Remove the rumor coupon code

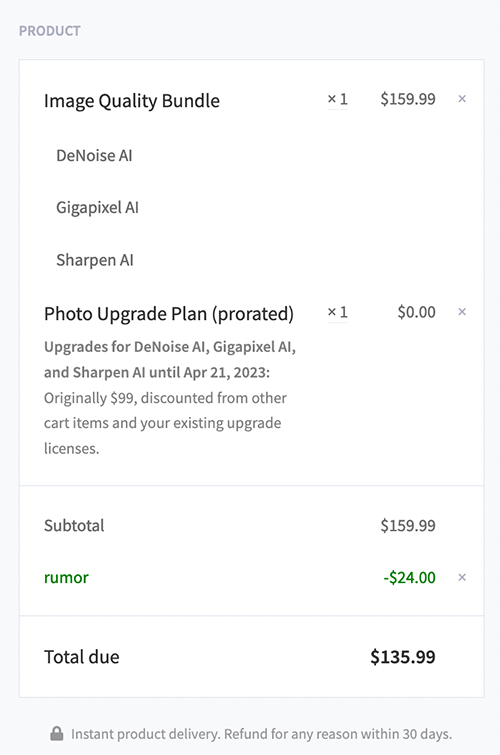[x=462, y=577]
